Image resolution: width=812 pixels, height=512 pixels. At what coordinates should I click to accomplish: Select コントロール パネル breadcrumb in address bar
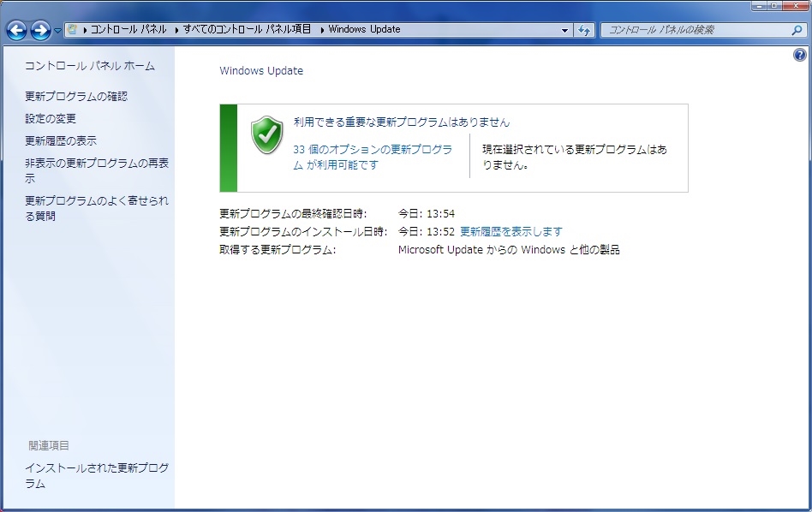tap(128, 29)
